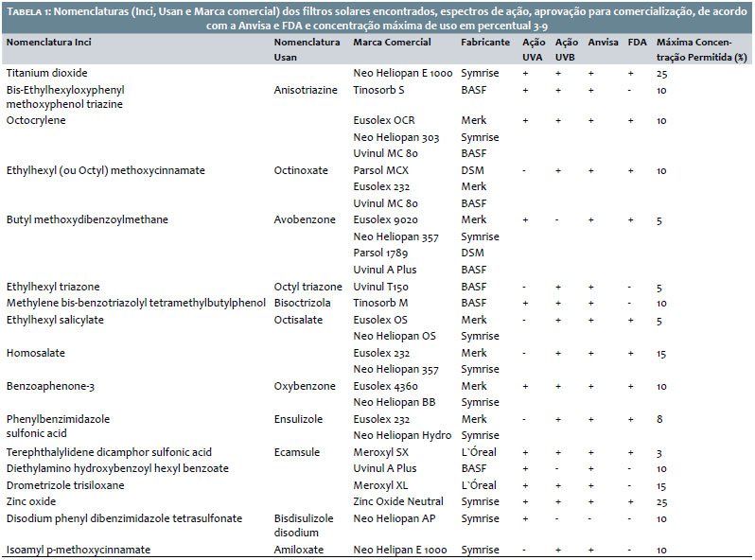The image size is (755, 560).
Task: Select the 'Marca Comercial' column header
Action: pyautogui.click(x=392, y=43)
